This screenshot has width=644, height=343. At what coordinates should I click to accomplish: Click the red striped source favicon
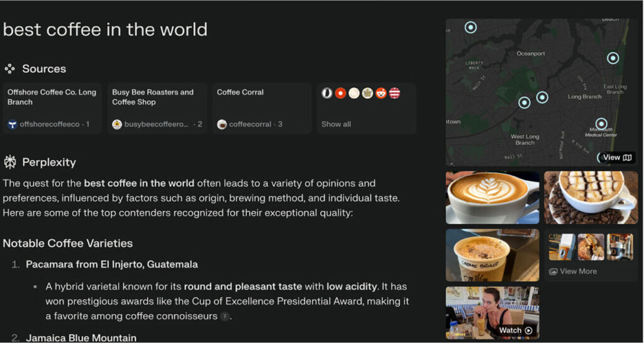[395, 93]
